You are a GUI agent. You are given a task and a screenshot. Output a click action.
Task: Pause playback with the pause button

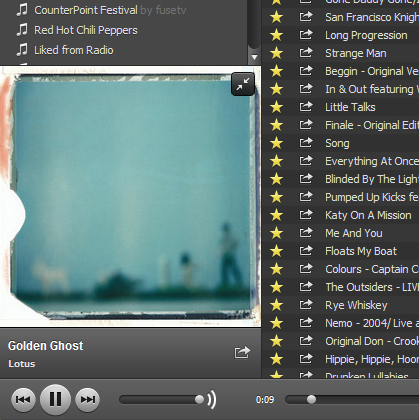click(55, 399)
